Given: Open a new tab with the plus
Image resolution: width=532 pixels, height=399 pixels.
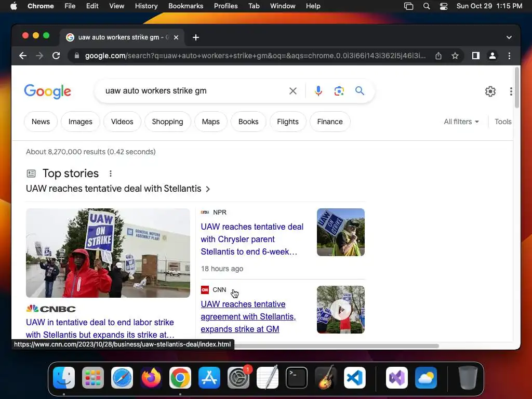Looking at the screenshot, I should tap(196, 37).
